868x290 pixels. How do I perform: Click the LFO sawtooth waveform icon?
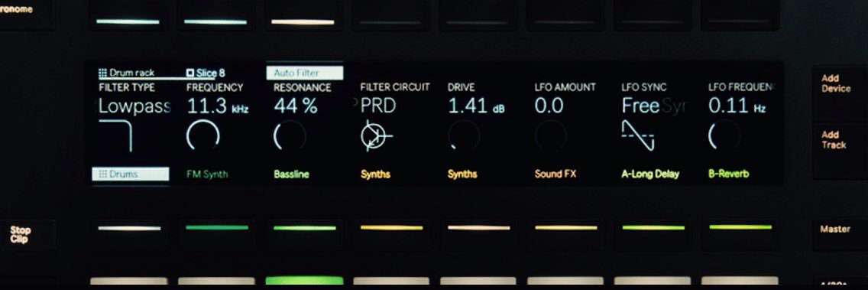638,136
